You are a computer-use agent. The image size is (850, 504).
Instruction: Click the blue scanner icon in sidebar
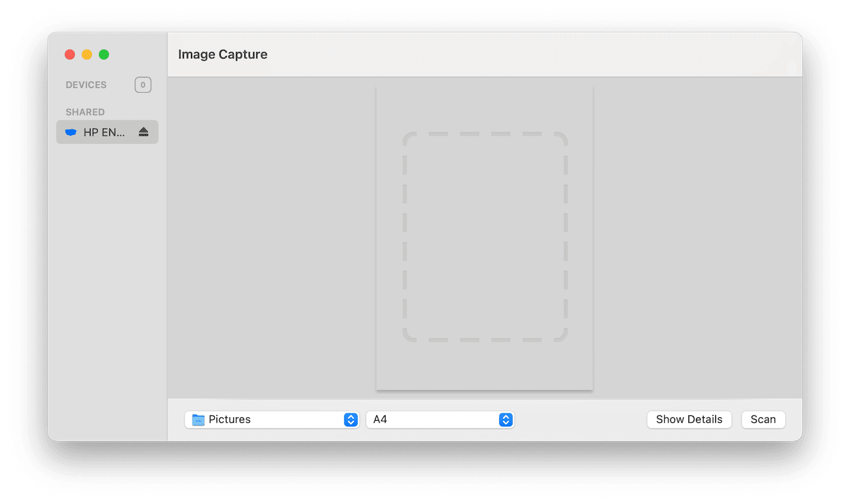(x=71, y=132)
